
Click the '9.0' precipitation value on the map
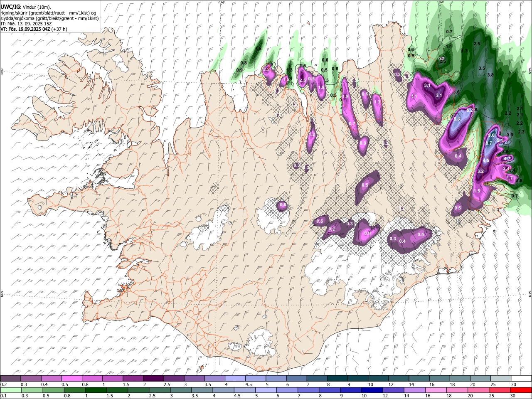pyautogui.click(x=491, y=135)
